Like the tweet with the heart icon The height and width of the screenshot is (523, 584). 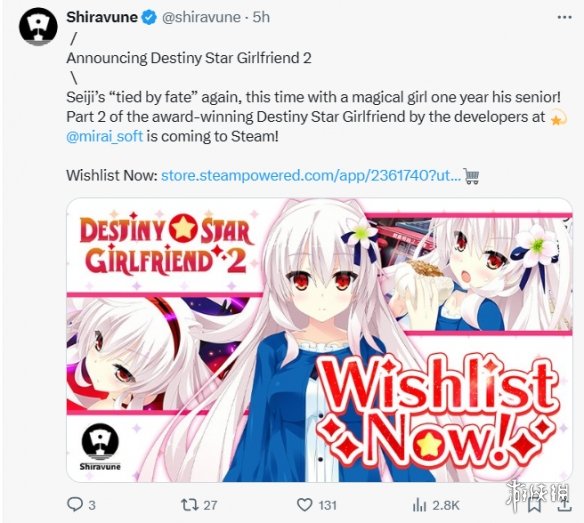[305, 505]
